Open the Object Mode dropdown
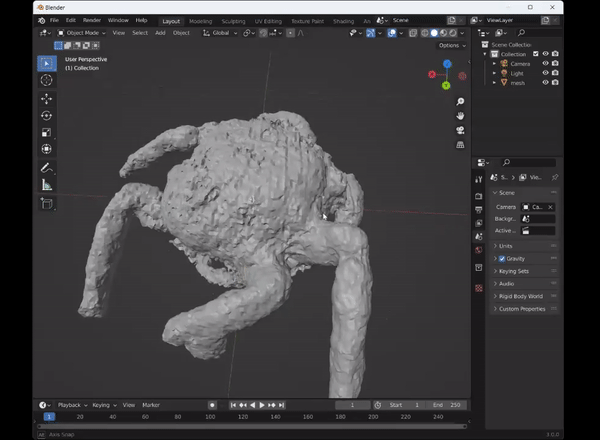The width and height of the screenshot is (600, 440). pos(84,33)
